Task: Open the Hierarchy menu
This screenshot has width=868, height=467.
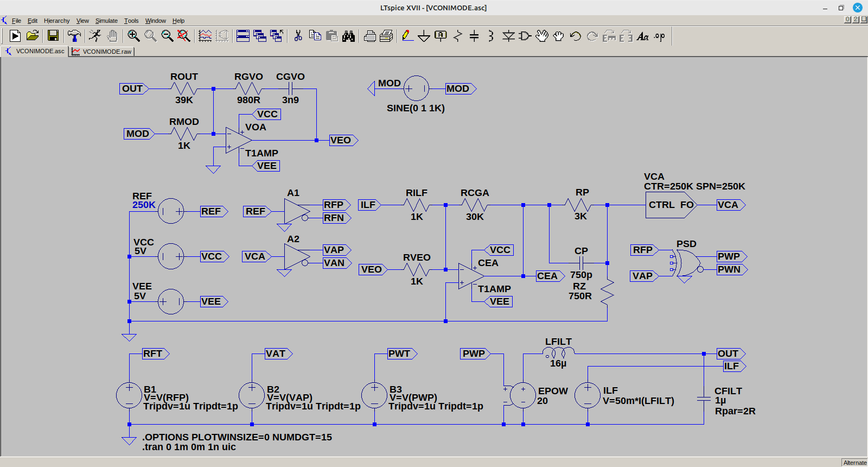Action: pyautogui.click(x=56, y=21)
